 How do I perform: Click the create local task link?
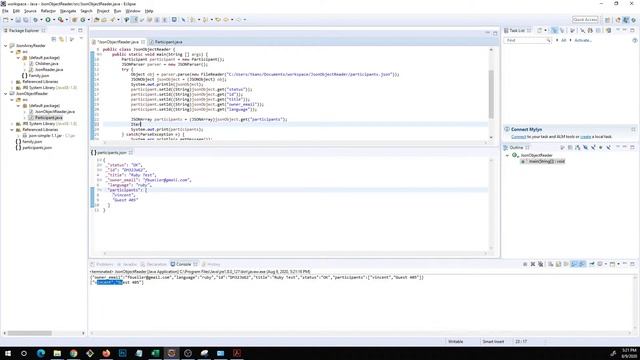[586, 137]
